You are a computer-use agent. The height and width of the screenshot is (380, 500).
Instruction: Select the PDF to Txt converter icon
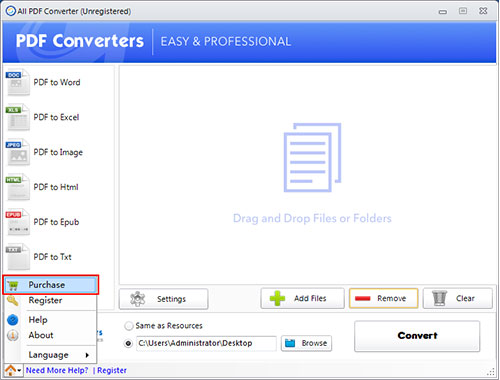18,257
